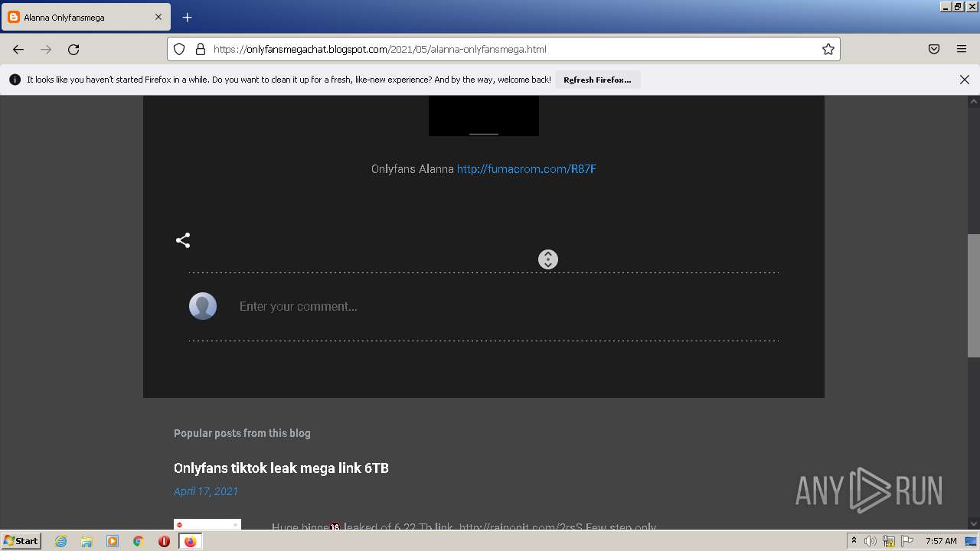The image size is (980, 551).
Task: Click Popular posts from this blog heading
Action: [x=242, y=433]
